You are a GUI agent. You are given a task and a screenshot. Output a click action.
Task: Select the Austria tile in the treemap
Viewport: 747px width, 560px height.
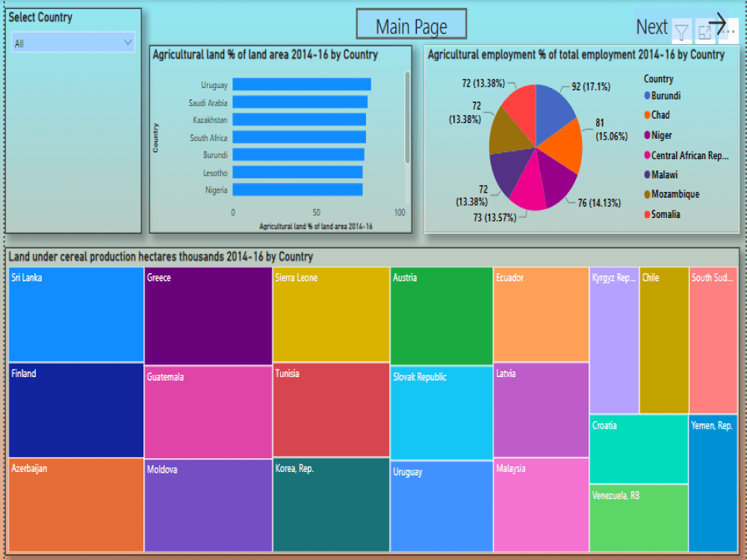[440, 314]
